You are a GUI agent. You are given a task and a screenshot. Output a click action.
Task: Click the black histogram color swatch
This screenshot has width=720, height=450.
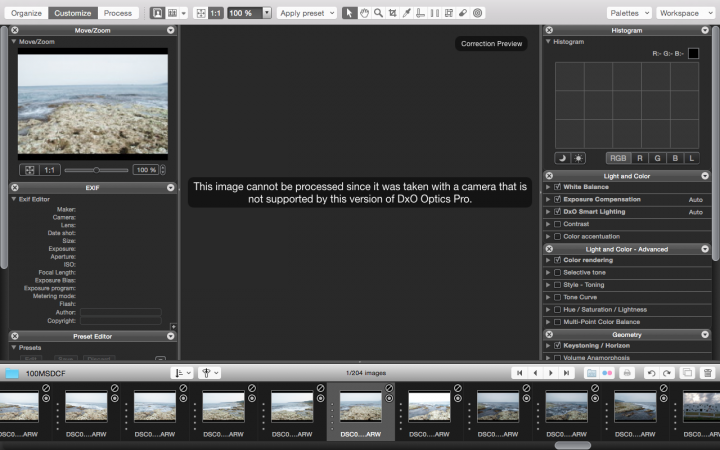coord(693,53)
